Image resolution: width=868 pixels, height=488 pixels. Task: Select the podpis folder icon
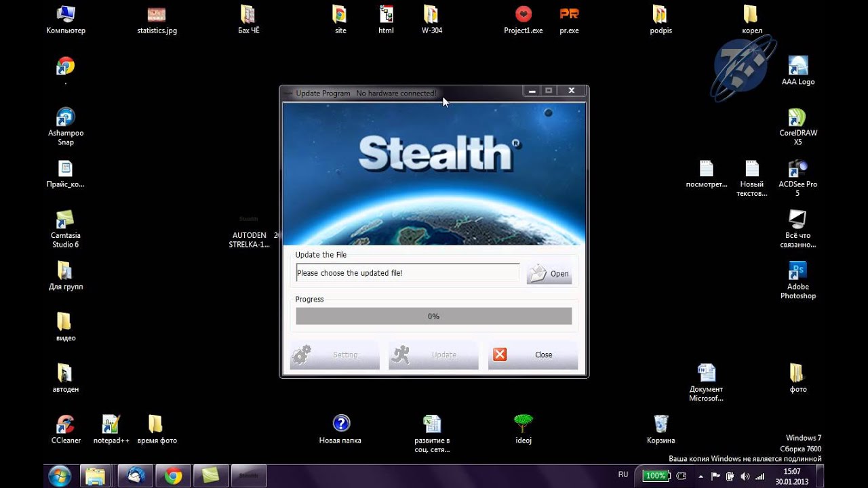[660, 20]
